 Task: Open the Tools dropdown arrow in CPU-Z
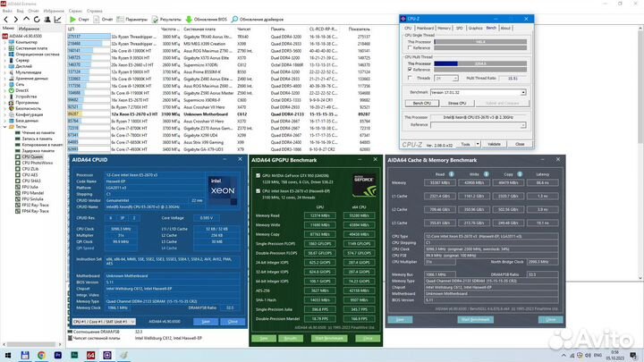(478, 144)
